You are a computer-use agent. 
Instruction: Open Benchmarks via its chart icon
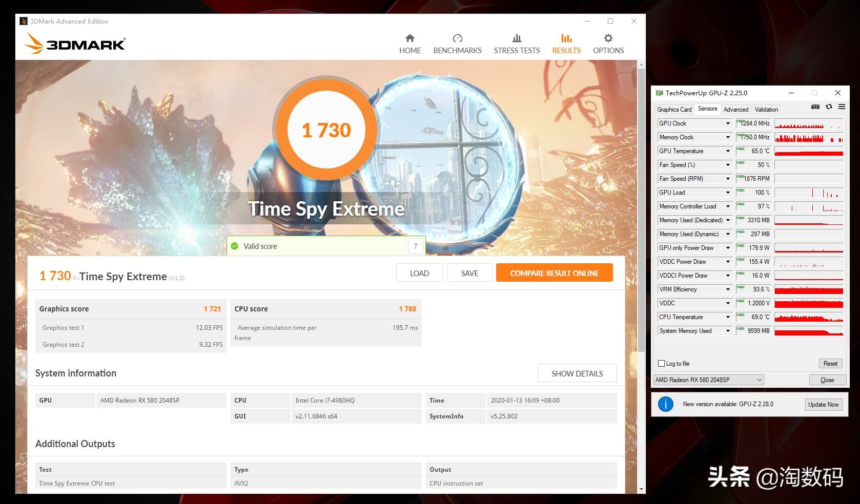[457, 38]
